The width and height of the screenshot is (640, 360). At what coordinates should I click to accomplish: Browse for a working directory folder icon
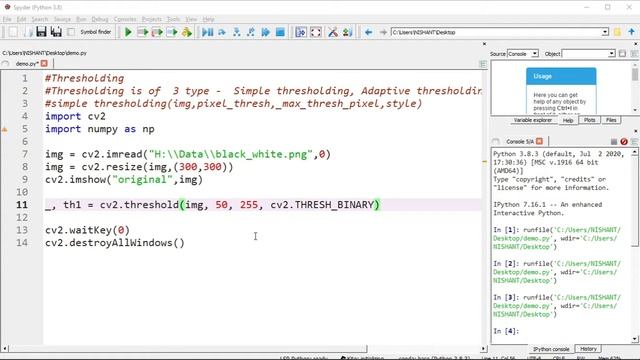pos(617,32)
